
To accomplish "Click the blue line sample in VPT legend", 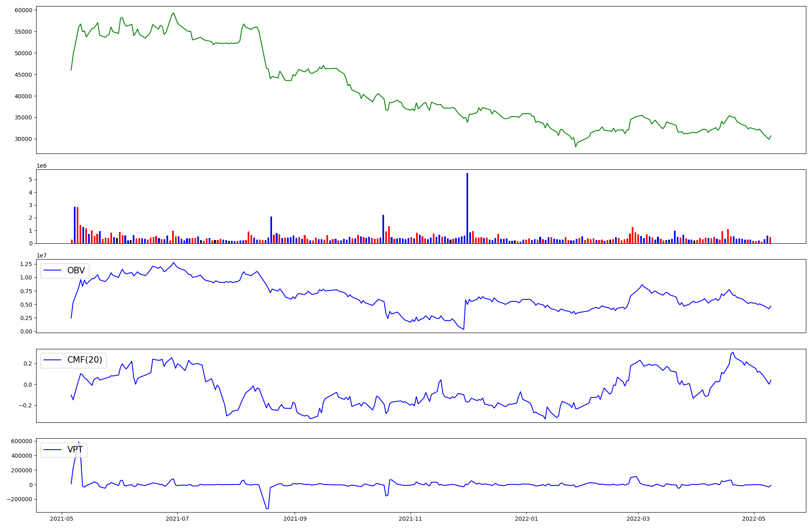I will (x=52, y=450).
